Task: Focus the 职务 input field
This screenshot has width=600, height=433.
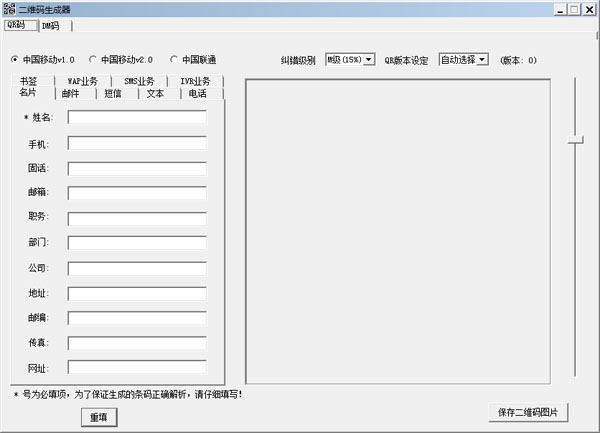Action: coord(137,218)
